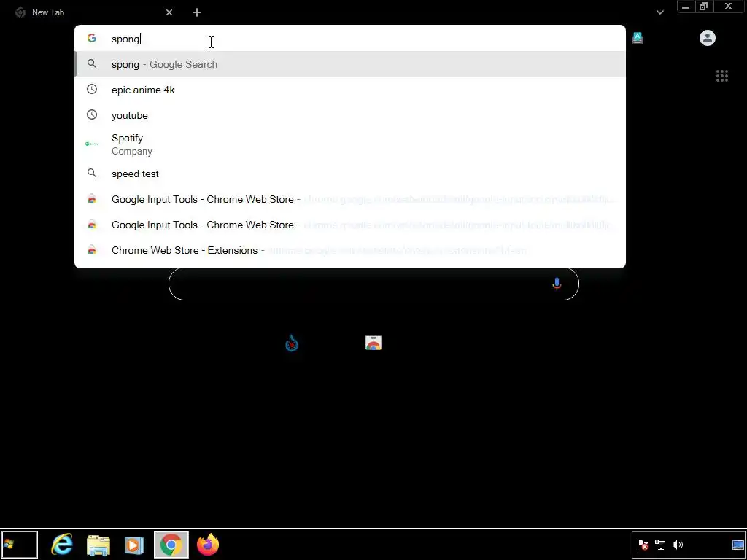
Task: Click the clock icon beside "epic anime 4k"
Action: [x=92, y=89]
